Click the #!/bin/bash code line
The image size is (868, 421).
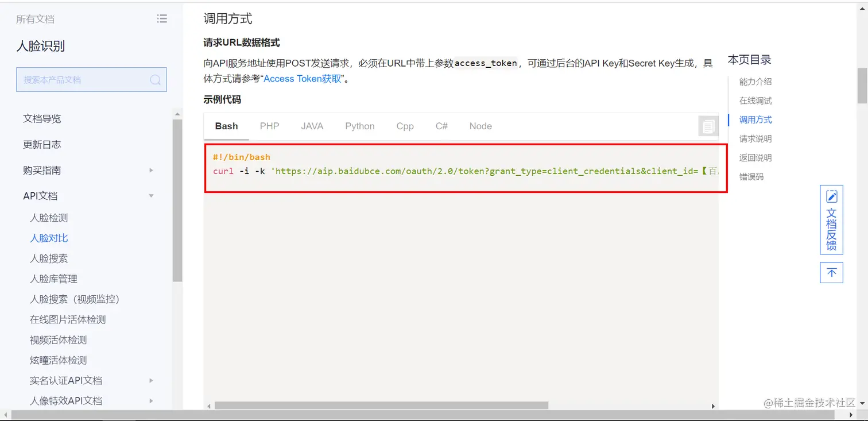(x=241, y=157)
